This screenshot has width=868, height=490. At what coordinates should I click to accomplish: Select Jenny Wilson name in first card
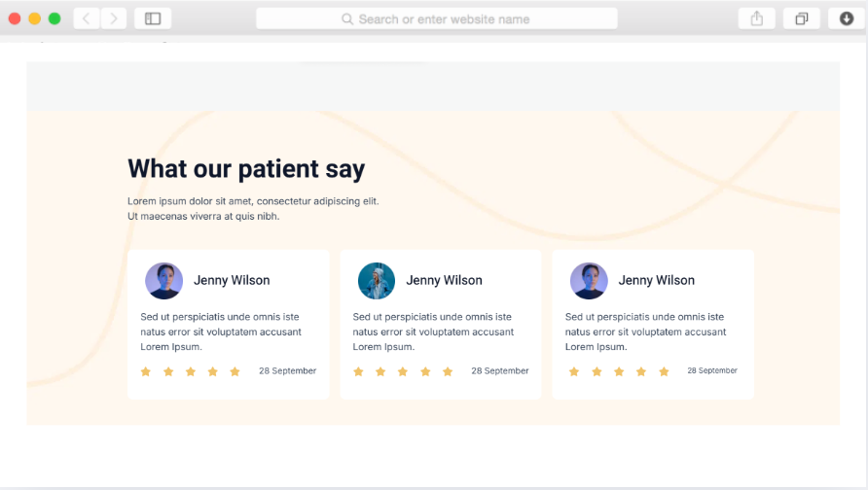[232, 280]
